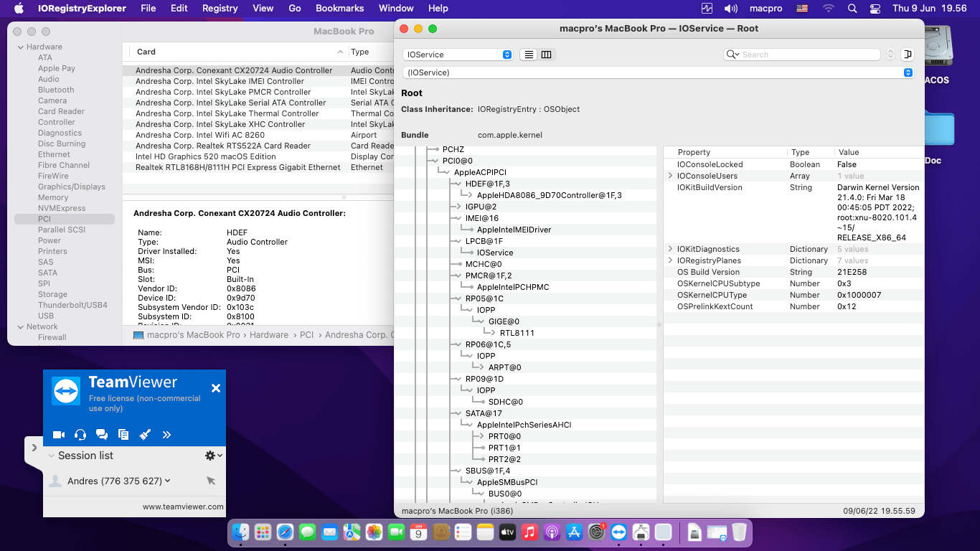Select AppleIntelPchSeriesAHCI in the registry tree
Screen dimensions: 980x551
(524, 425)
